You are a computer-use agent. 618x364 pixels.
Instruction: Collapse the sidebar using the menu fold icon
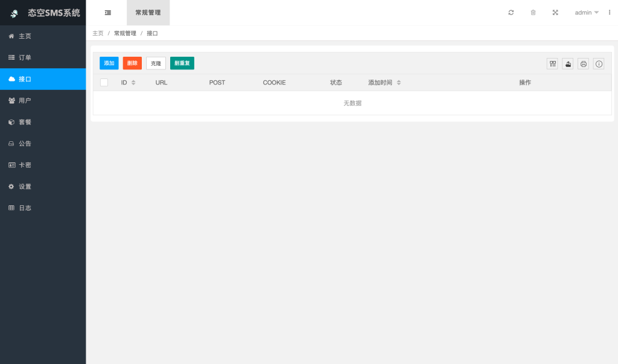coord(108,13)
